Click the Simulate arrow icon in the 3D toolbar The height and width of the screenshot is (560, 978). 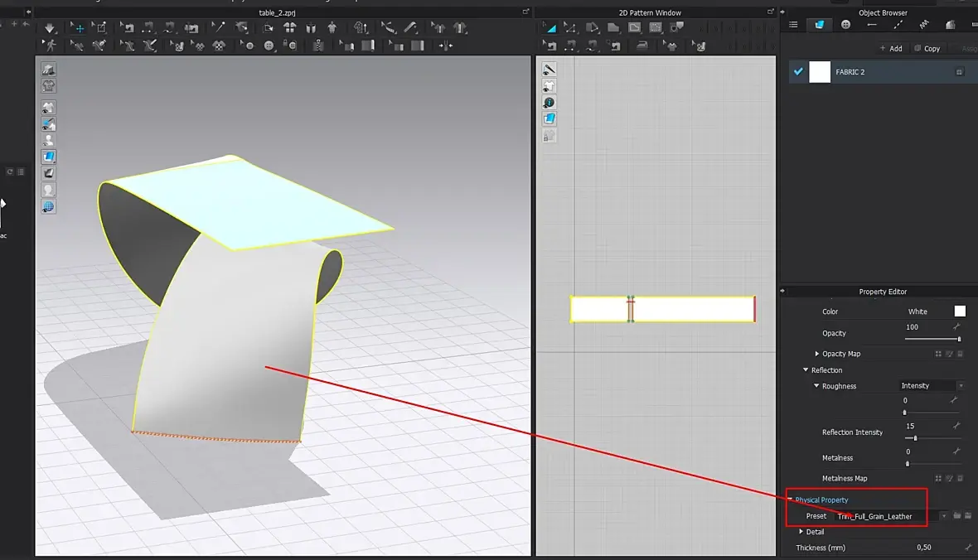(x=51, y=28)
